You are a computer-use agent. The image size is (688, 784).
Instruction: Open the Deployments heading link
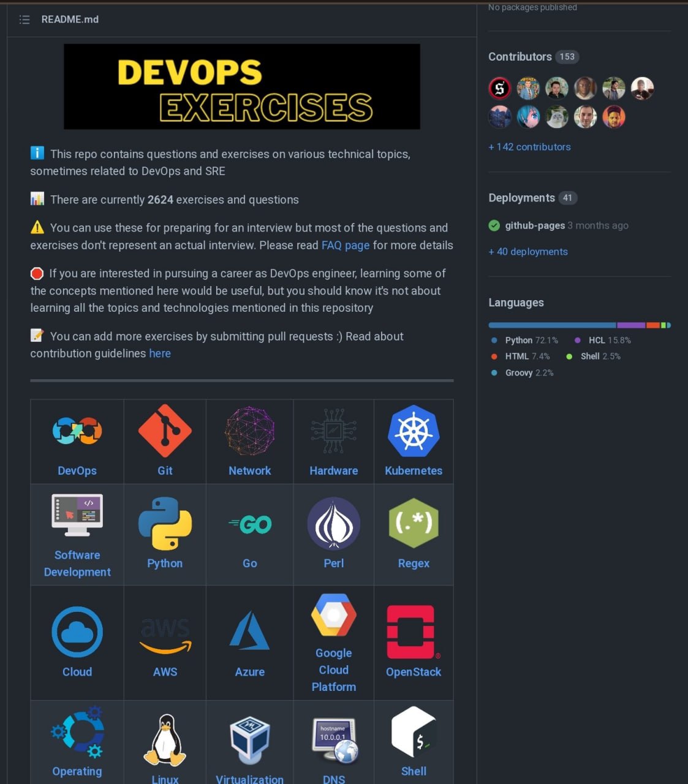click(x=521, y=198)
